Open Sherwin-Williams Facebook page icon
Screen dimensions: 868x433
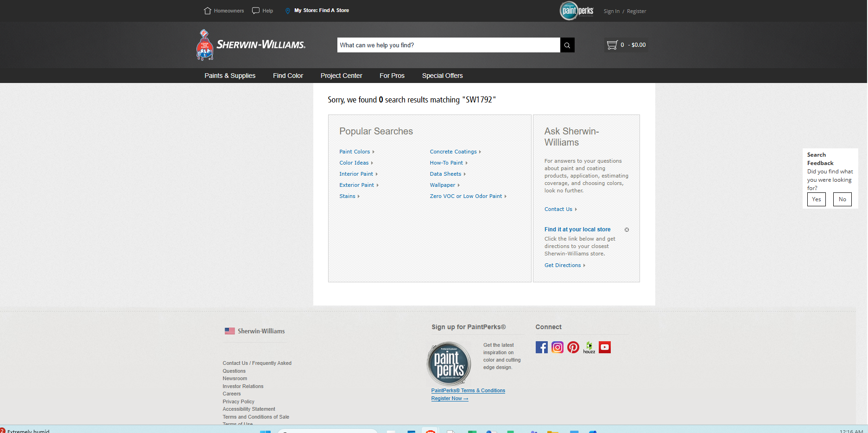(x=542, y=347)
